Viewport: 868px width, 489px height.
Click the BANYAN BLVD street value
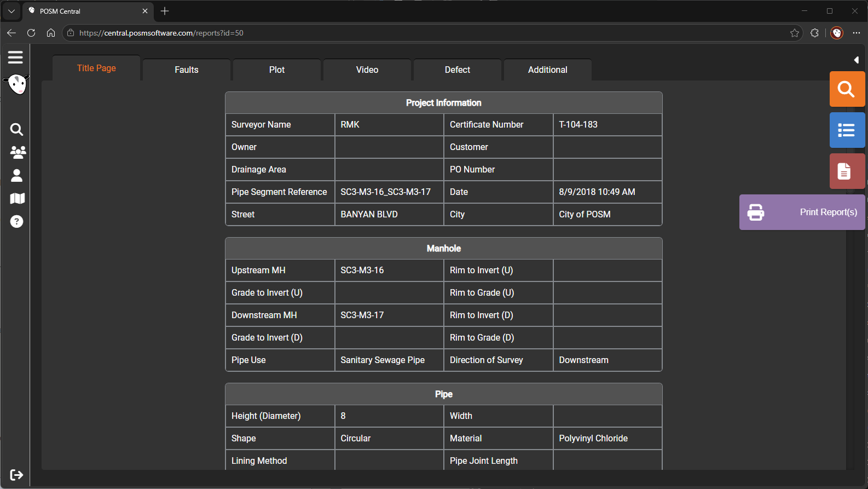tap(369, 214)
